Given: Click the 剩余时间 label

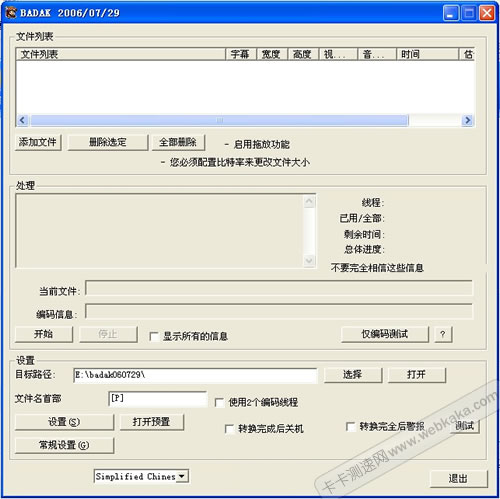Looking at the screenshot, I should pyautogui.click(x=364, y=234).
